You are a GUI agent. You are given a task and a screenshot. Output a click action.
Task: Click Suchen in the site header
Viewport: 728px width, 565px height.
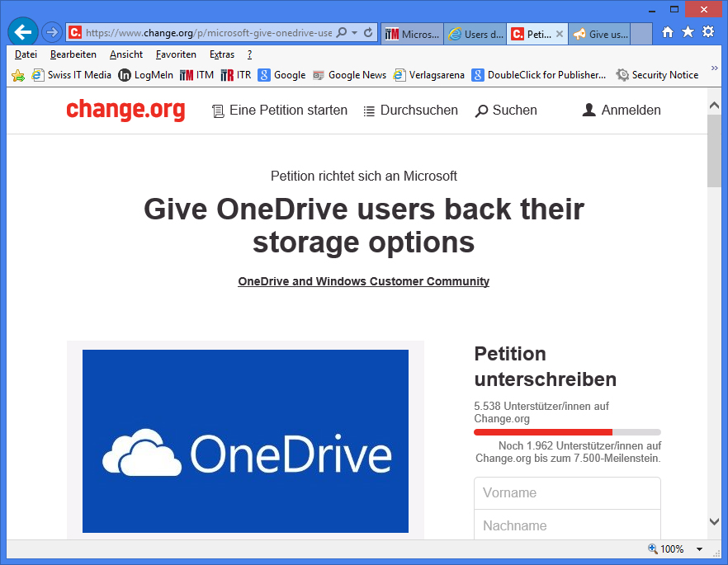pos(506,111)
